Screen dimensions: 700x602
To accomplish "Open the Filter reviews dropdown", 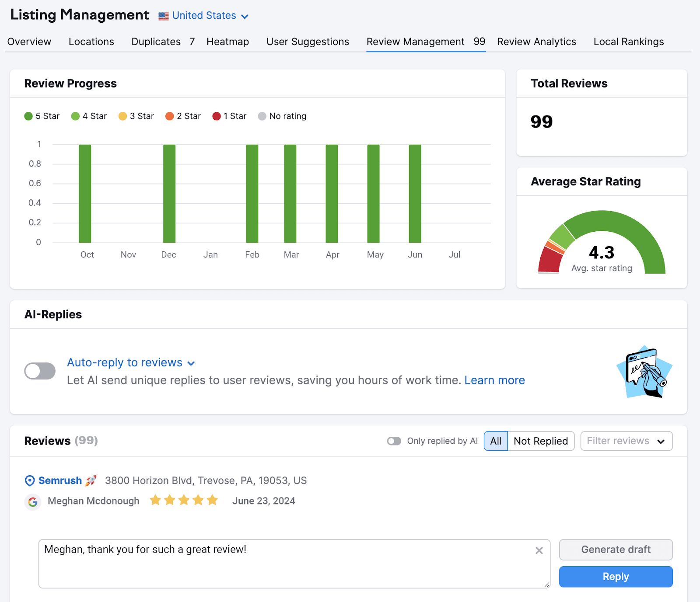I will (x=626, y=441).
